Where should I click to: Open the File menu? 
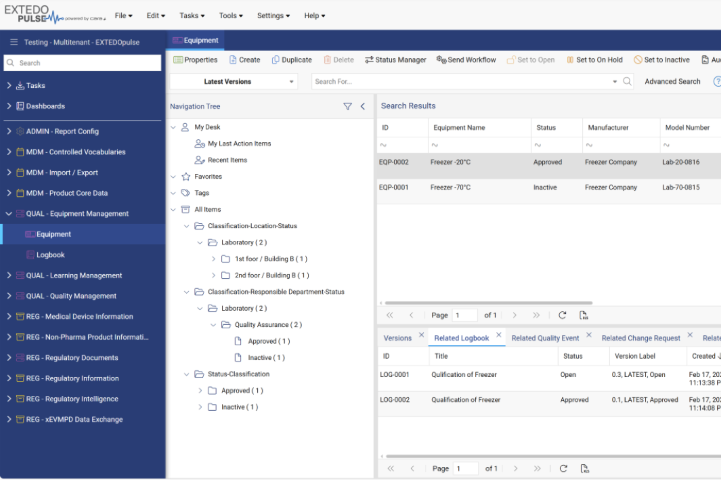point(123,15)
